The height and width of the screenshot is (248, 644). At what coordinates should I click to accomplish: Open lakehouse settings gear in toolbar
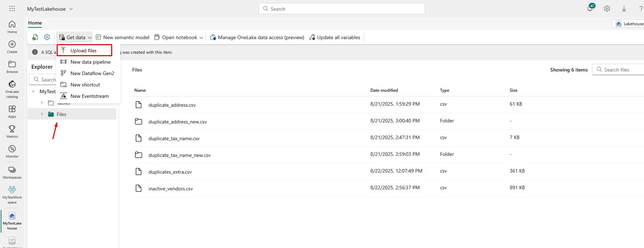click(47, 37)
